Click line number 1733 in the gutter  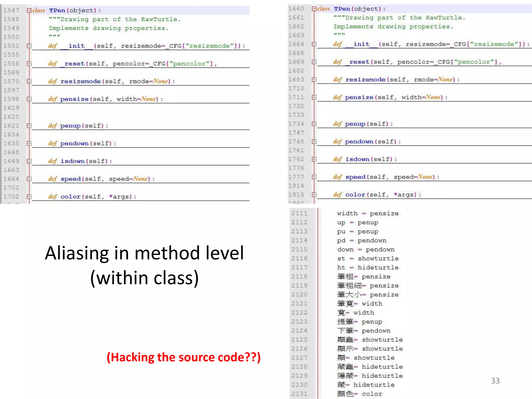click(296, 115)
